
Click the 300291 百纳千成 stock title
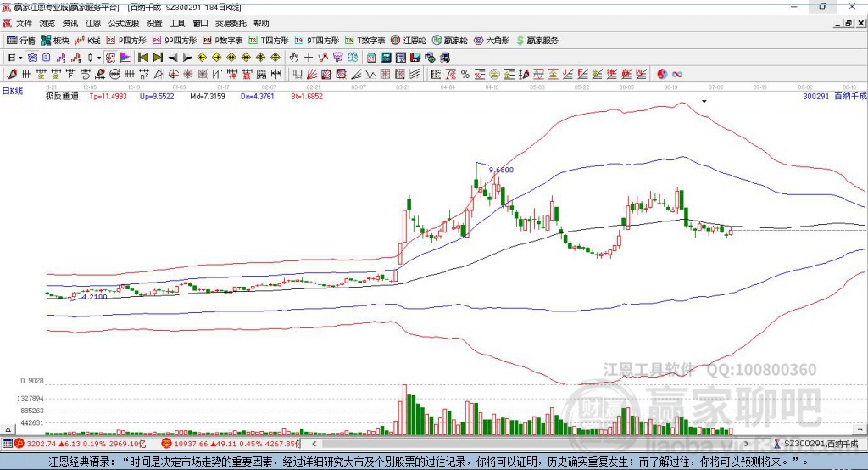coord(834,97)
